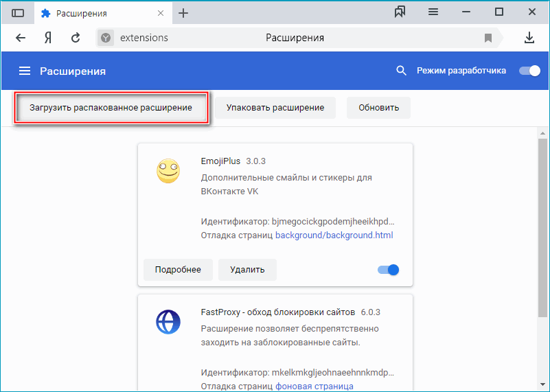Viewport: 550px width, 392px height.
Task: Search extensions with the magnifier icon
Action: [x=402, y=71]
